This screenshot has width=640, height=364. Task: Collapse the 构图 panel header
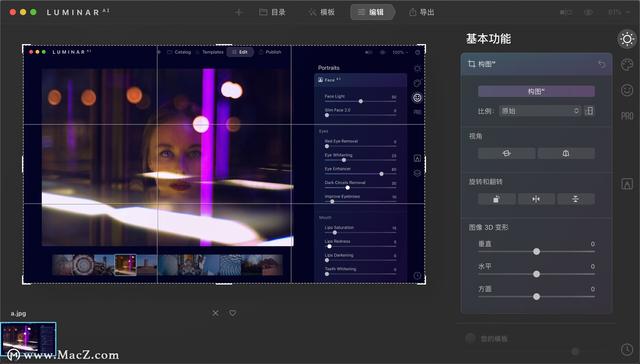tap(536, 64)
